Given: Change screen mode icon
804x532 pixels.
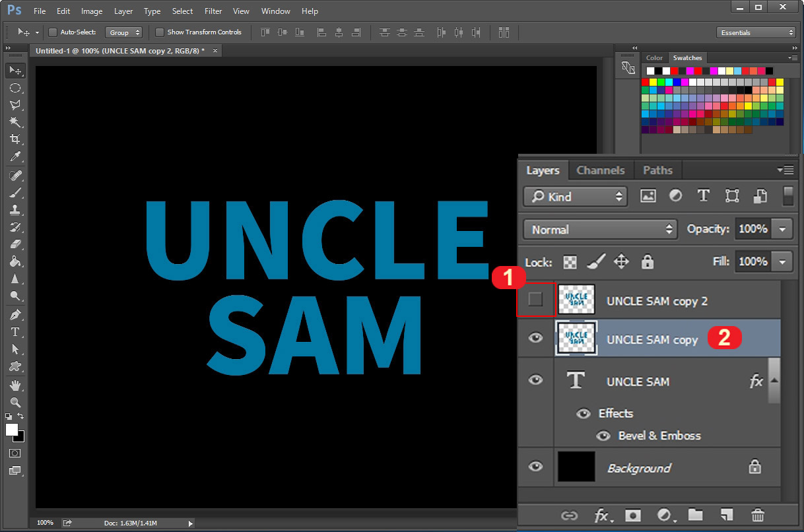Looking at the screenshot, I should coord(15,471).
